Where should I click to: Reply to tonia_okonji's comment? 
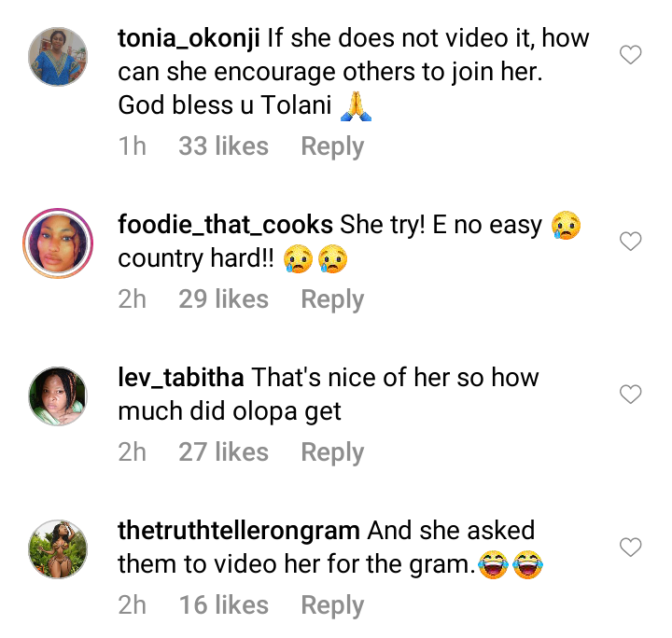point(332,146)
